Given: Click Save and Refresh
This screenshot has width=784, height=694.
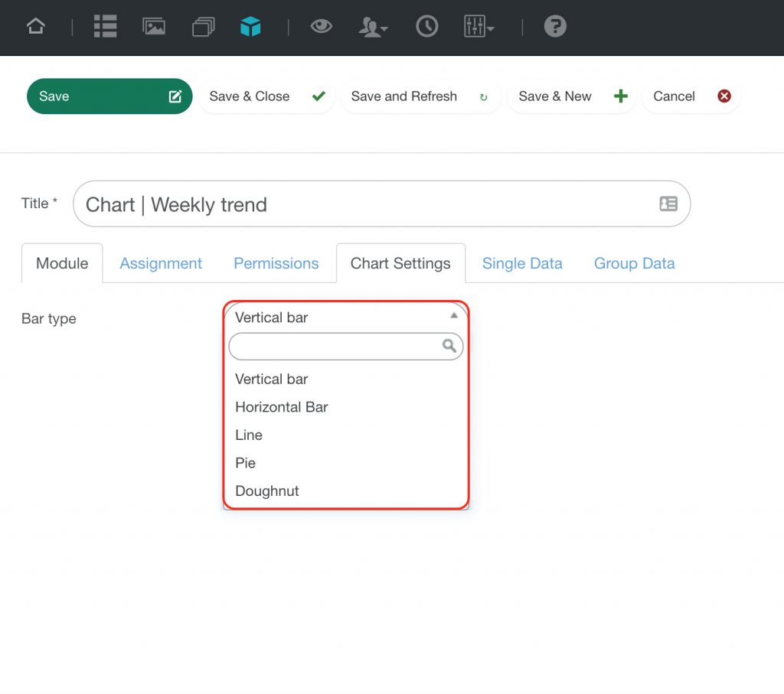Looking at the screenshot, I should point(420,96).
